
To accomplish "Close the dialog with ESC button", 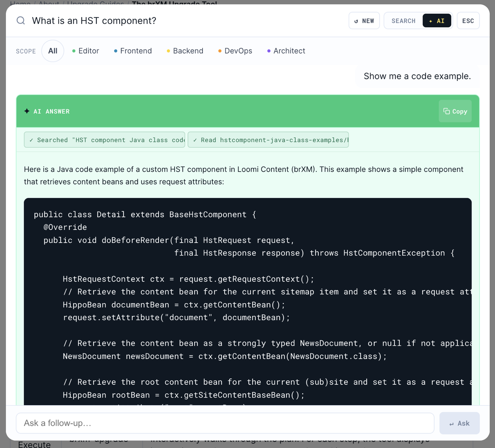I will 468,21.
